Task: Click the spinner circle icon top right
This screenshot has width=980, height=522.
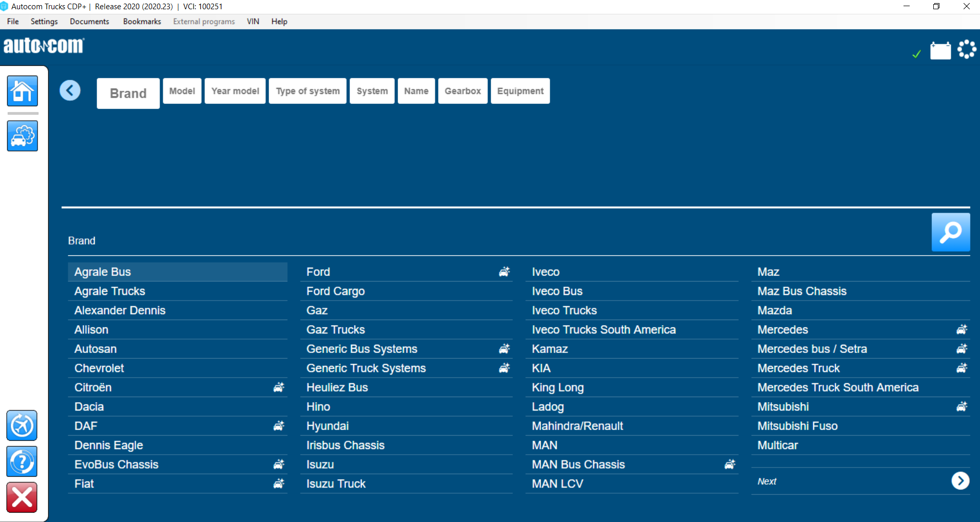Action: coord(967,49)
